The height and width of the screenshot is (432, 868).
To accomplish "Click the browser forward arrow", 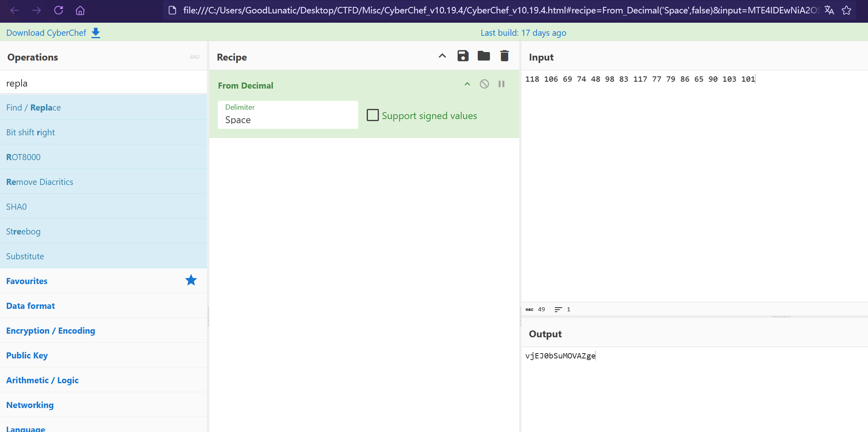I will click(37, 10).
